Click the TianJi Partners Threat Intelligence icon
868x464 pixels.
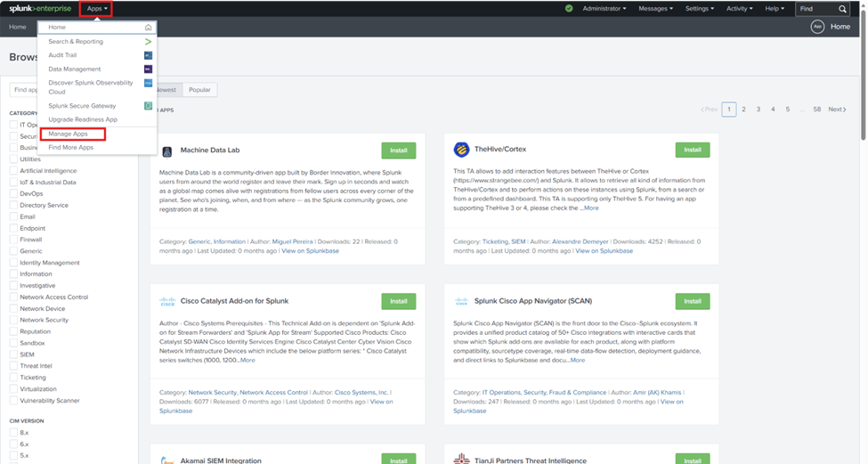coord(461,459)
